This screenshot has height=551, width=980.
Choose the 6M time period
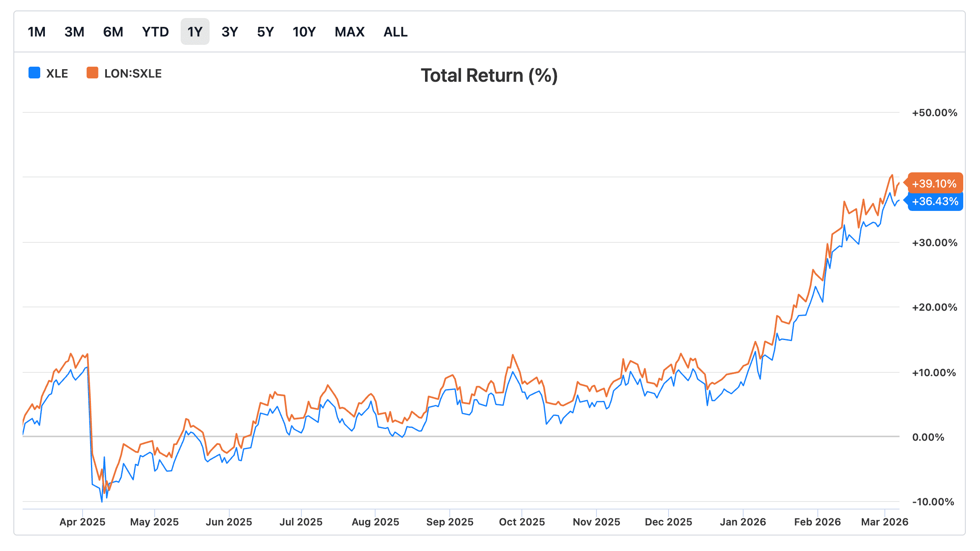113,32
